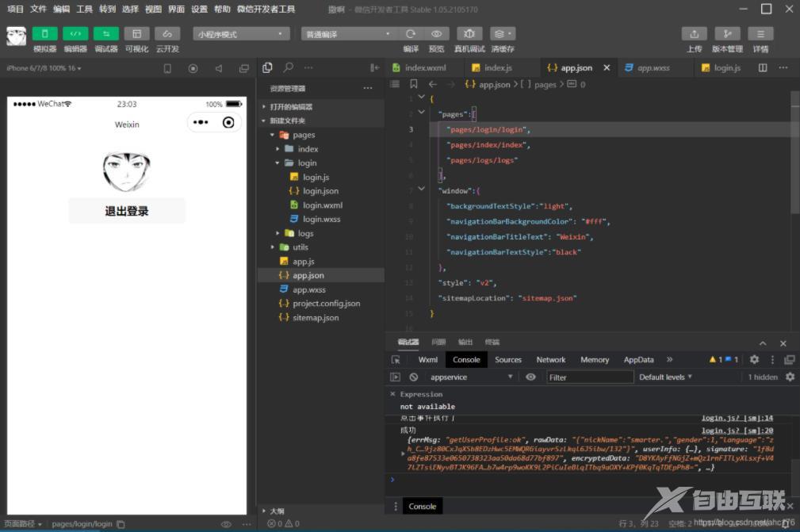Click the editor vertical scrollbar
Viewport: 800px width, 532px height.
click(795, 151)
